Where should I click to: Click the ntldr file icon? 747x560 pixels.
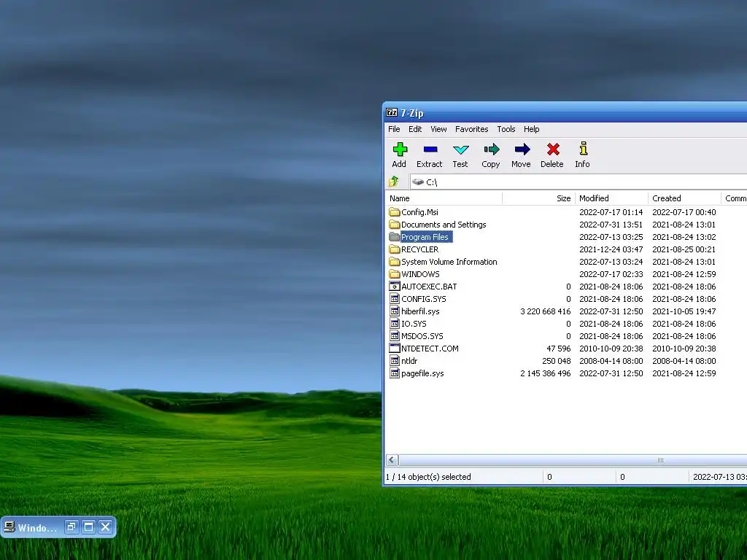(x=395, y=360)
